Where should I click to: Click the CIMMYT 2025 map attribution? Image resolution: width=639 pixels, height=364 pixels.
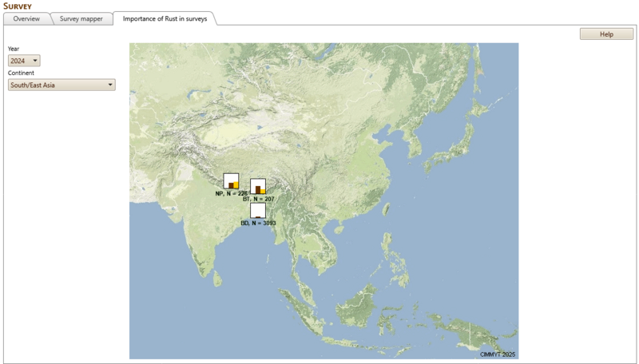click(498, 353)
